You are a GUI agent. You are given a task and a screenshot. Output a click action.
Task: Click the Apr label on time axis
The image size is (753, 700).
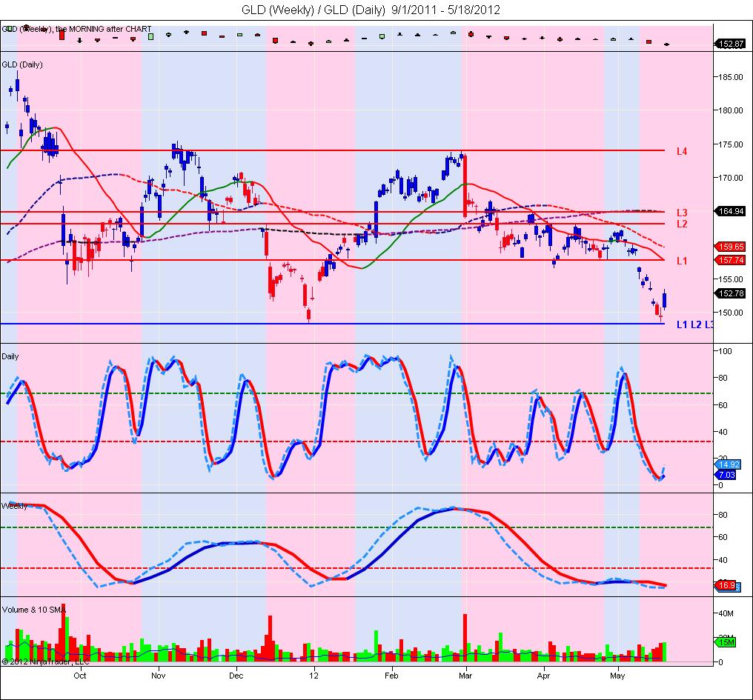point(543,676)
